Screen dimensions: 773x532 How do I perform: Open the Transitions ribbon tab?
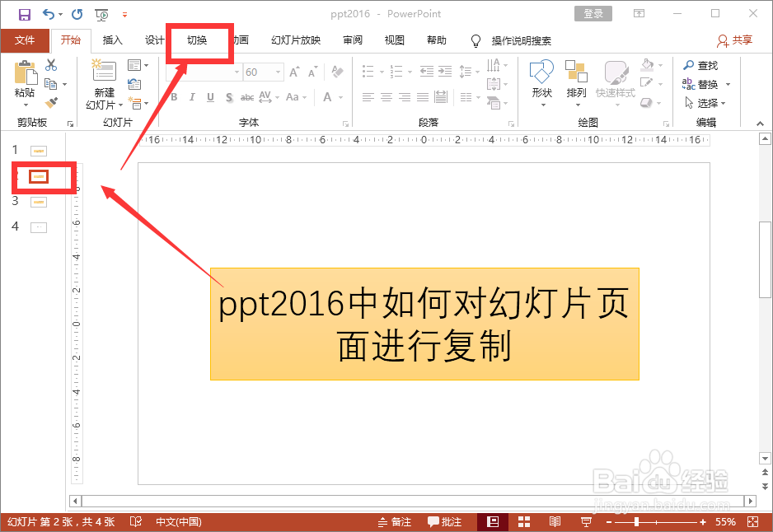[197, 40]
